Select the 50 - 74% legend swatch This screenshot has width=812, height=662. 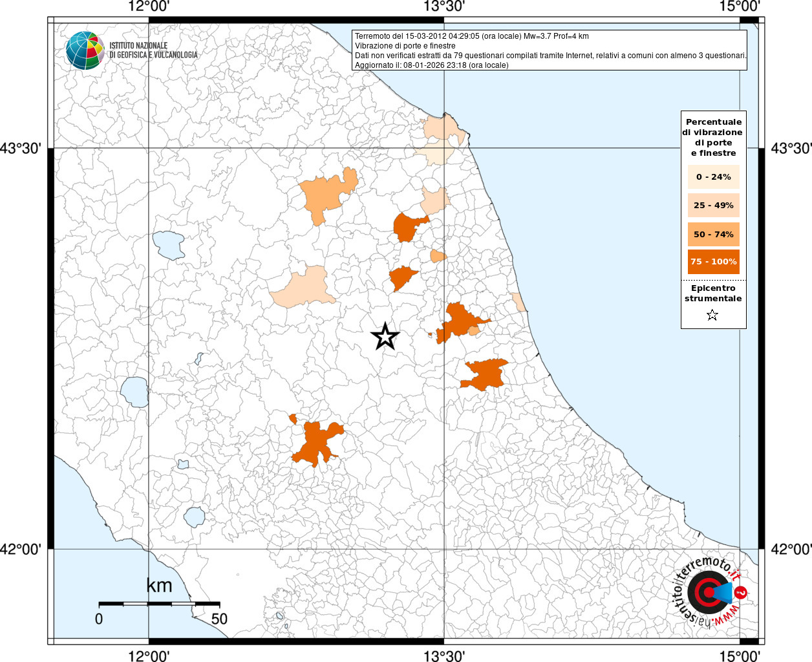pos(713,234)
